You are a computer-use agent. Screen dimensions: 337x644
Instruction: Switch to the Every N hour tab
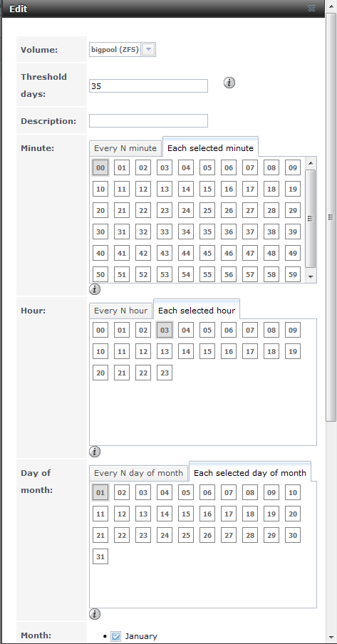pos(120,311)
